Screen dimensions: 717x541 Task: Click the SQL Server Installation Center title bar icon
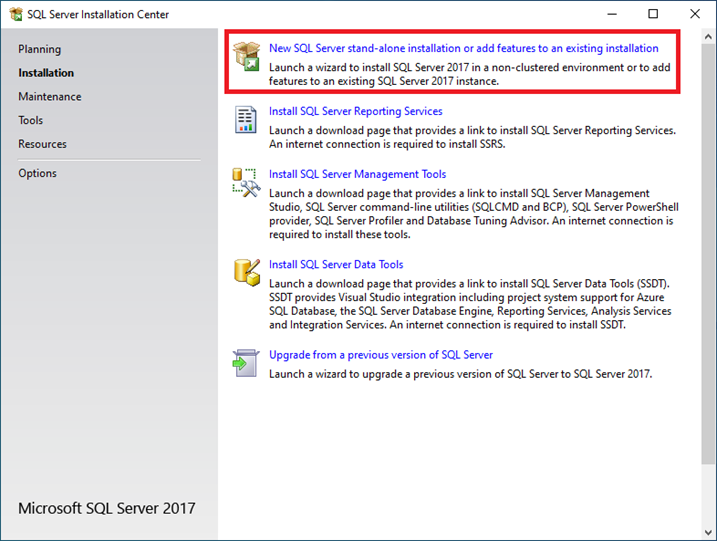16,14
